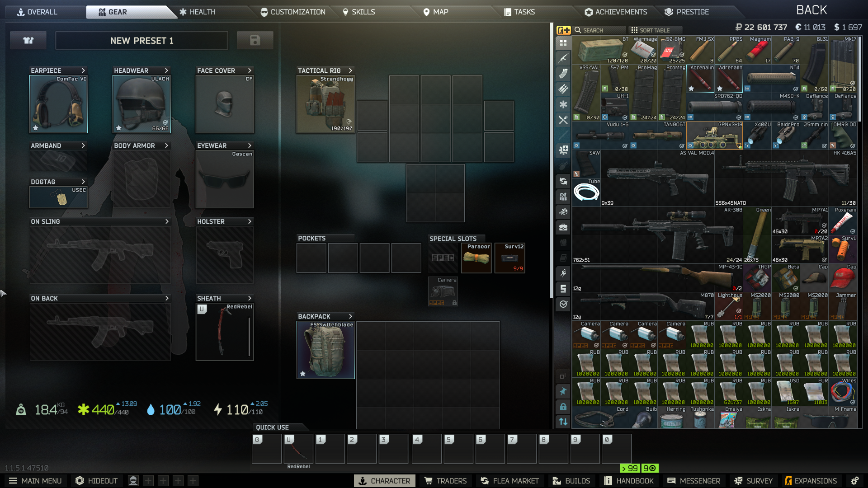
Task: Open the preset outfit selector icon
Action: pos(28,41)
